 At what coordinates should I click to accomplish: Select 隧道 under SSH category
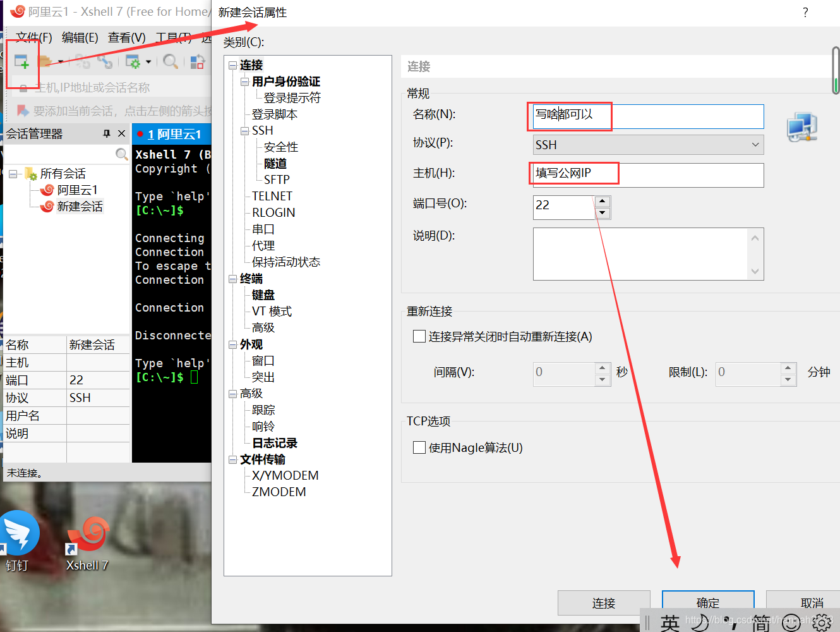(x=275, y=164)
